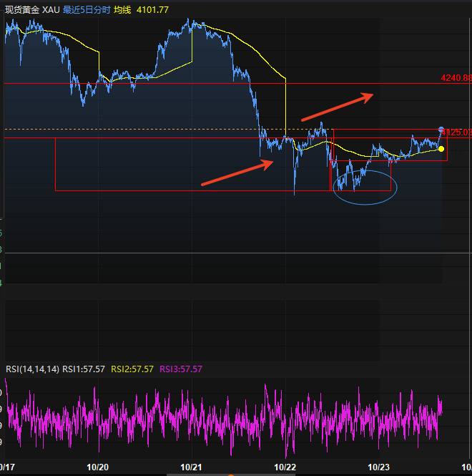Click the 4240.88 red price label
The width and height of the screenshot is (472, 476).
point(456,78)
